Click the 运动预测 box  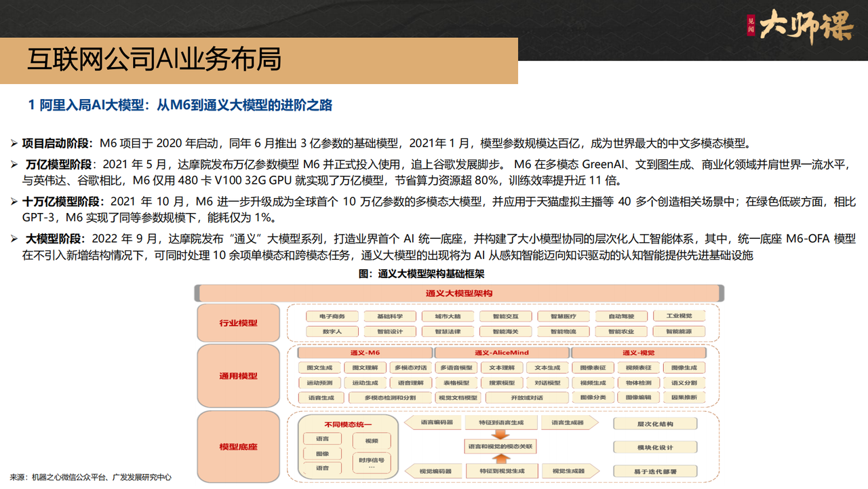319,383
